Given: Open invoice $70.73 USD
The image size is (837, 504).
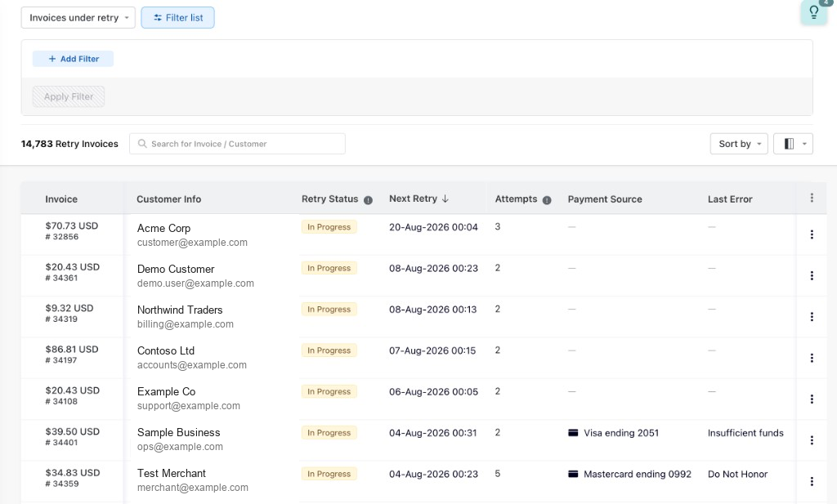Looking at the screenshot, I should coord(72,225).
